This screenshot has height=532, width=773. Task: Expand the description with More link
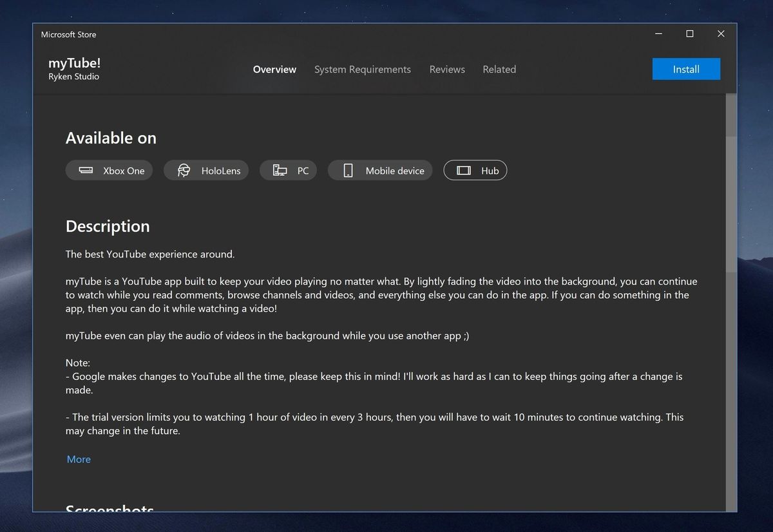tap(79, 459)
